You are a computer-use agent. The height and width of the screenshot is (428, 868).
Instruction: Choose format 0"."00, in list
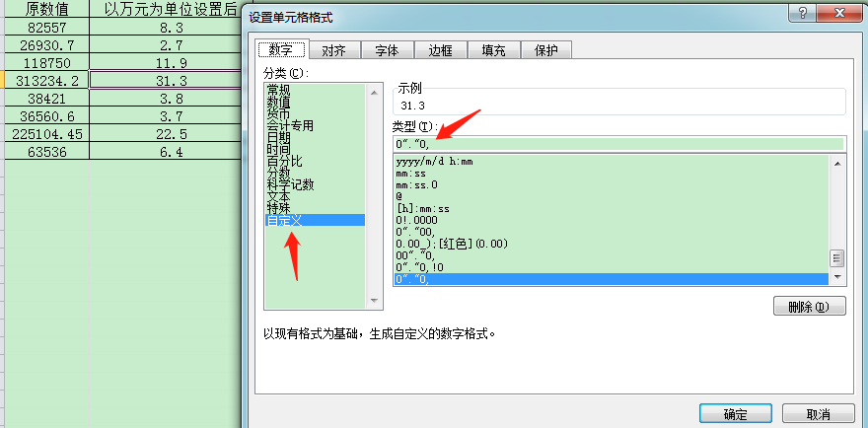pyautogui.click(x=612, y=232)
